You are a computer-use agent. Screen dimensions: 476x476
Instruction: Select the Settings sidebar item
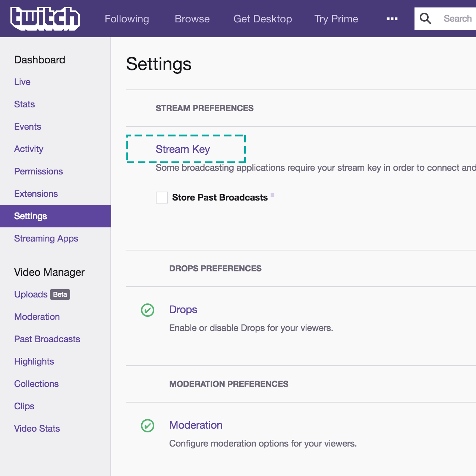point(31,216)
